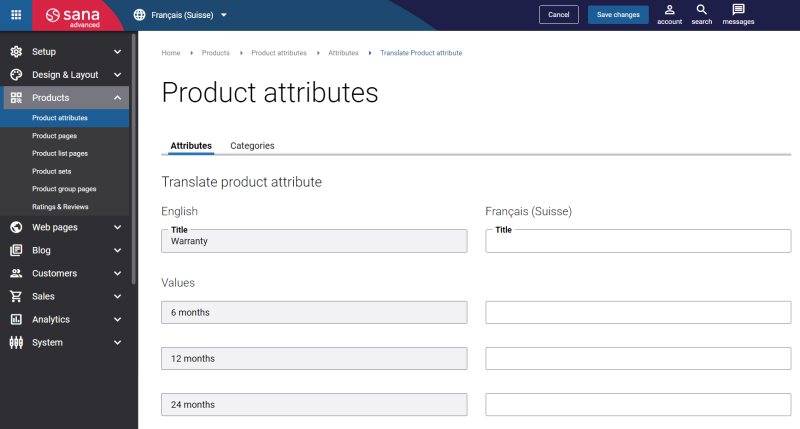Open the app launcher grid icon
This screenshot has width=800, height=429.
[16, 15]
